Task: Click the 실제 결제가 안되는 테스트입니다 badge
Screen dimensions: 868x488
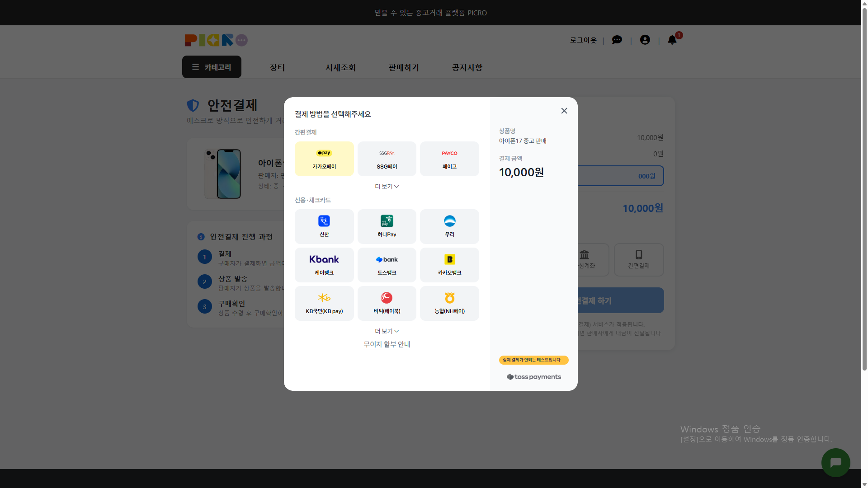Action: [533, 360]
